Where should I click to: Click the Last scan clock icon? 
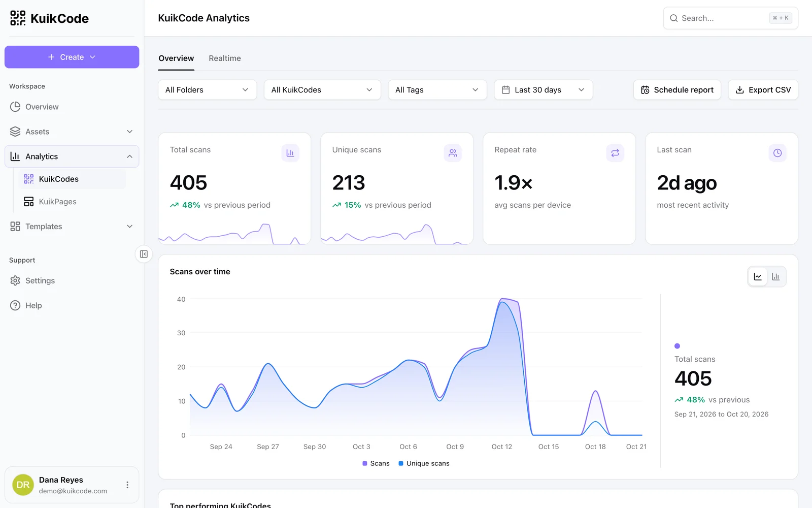coord(777,153)
